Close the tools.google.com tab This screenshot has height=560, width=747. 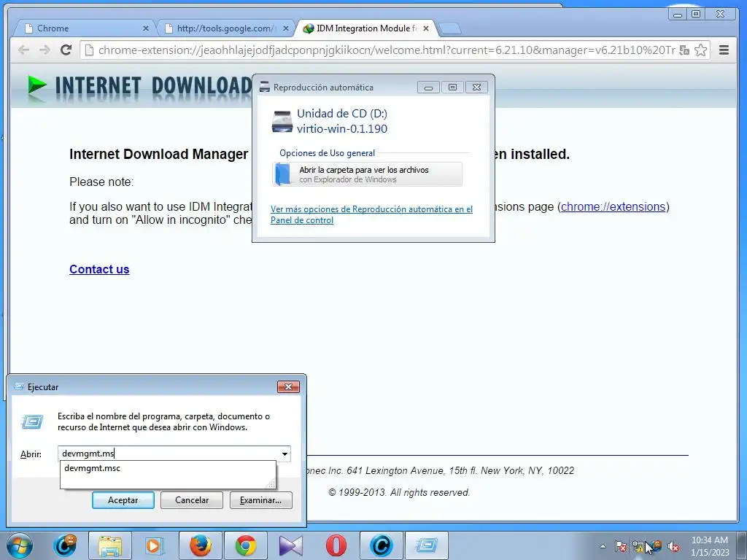[x=285, y=28]
